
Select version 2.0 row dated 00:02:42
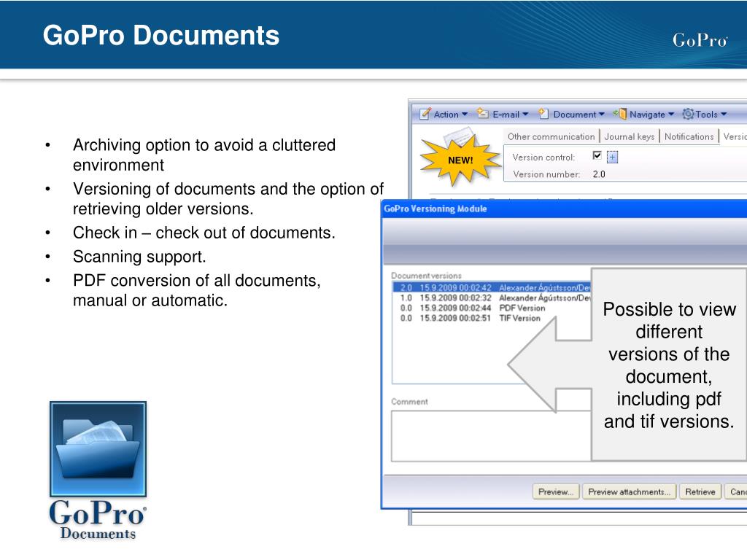point(492,287)
